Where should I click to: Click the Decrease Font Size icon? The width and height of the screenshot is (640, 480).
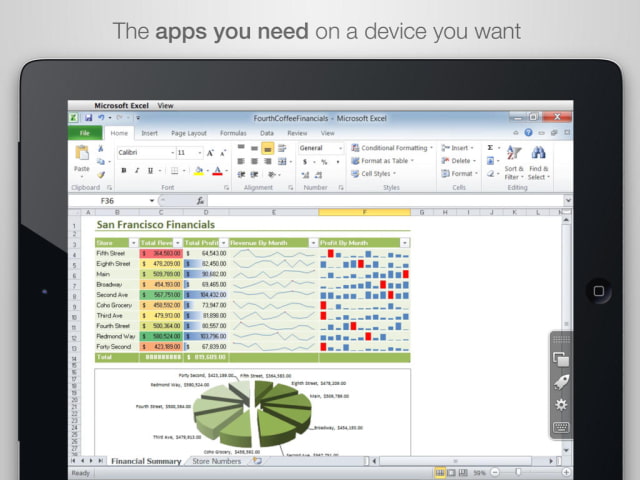pyautogui.click(x=223, y=153)
